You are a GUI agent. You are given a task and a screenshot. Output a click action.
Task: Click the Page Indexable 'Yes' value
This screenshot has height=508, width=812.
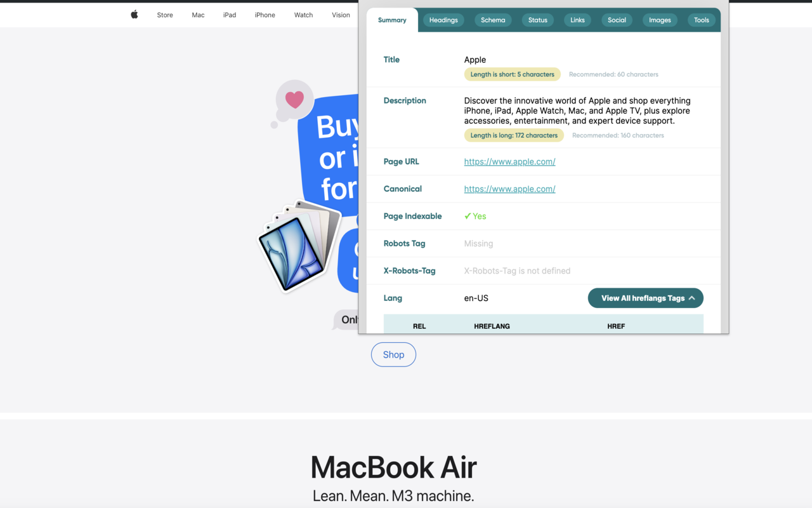click(475, 217)
